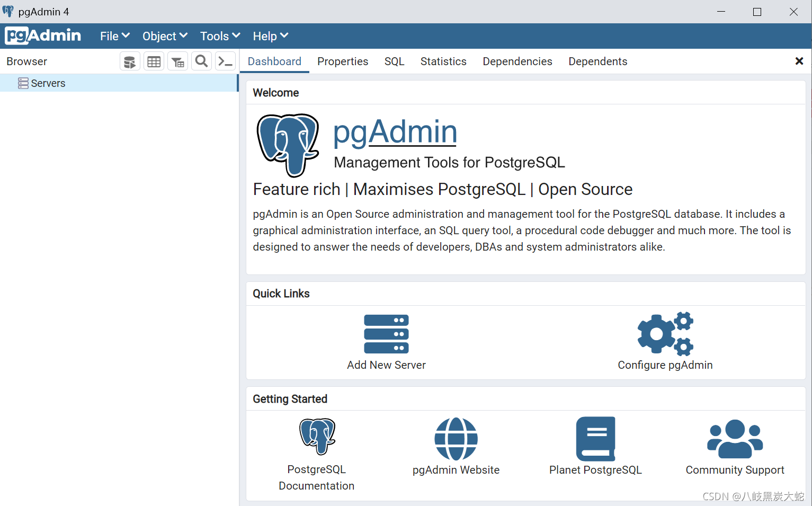Click the Community Support people icon

[735, 439]
